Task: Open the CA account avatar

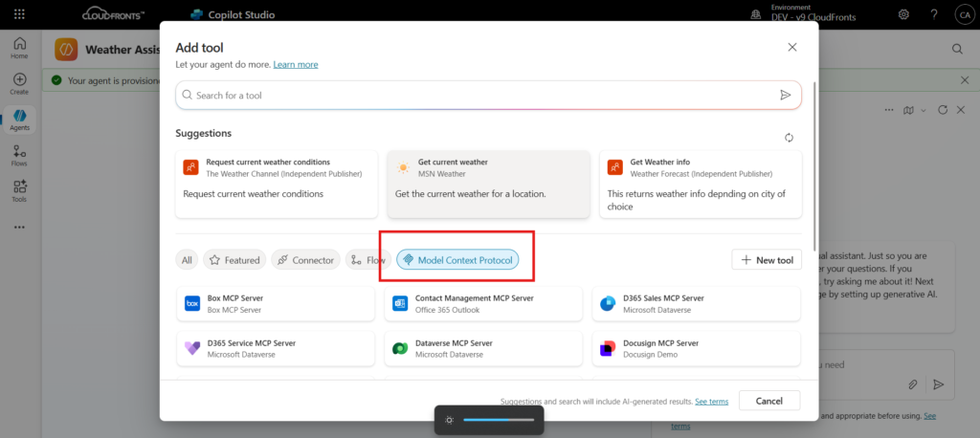Action: pos(964,14)
